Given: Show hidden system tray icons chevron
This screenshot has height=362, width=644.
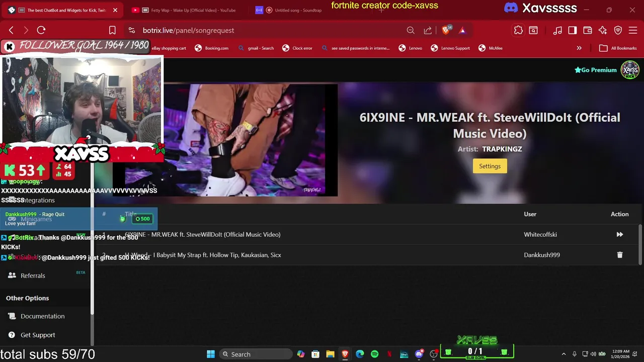Looking at the screenshot, I should pos(563,354).
